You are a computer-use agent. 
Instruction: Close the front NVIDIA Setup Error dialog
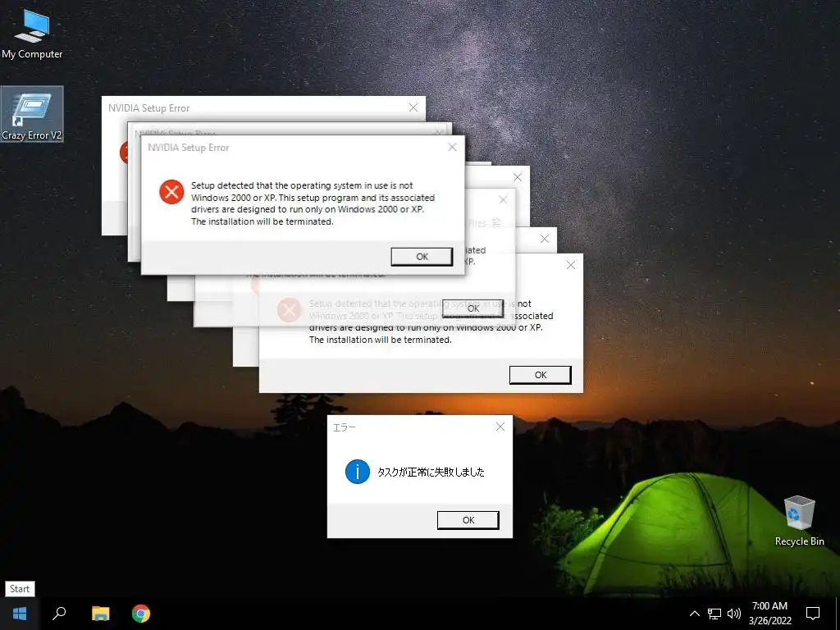click(452, 148)
